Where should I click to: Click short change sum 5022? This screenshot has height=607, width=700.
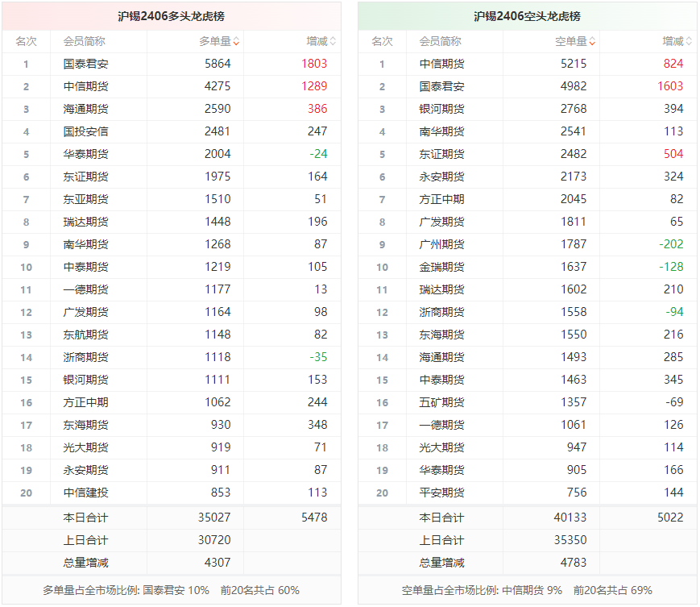pos(670,518)
